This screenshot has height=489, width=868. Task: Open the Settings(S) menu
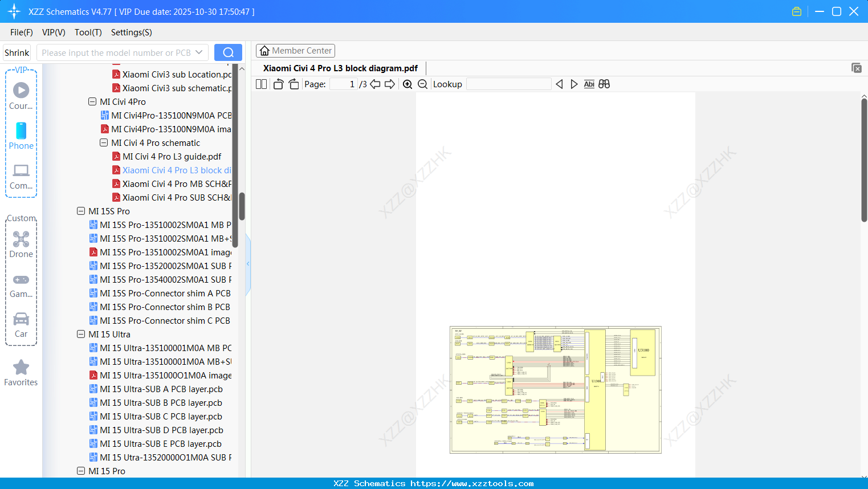(x=131, y=32)
